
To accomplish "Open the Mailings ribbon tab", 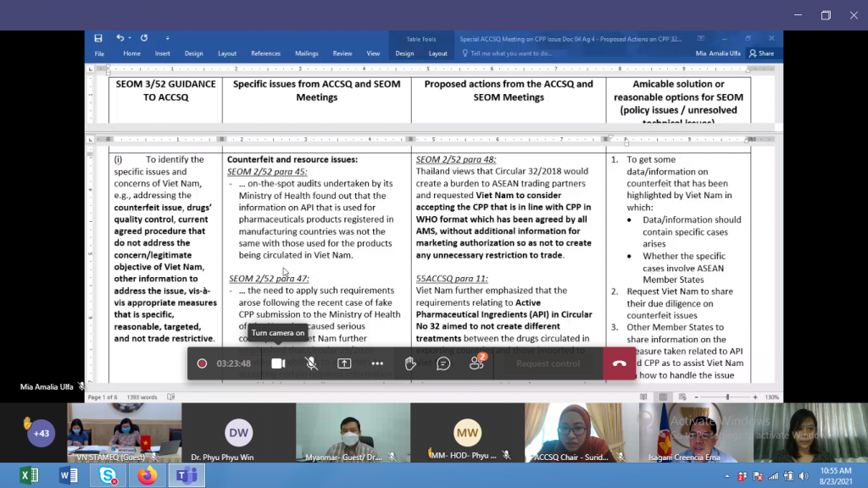I will 307,53.
